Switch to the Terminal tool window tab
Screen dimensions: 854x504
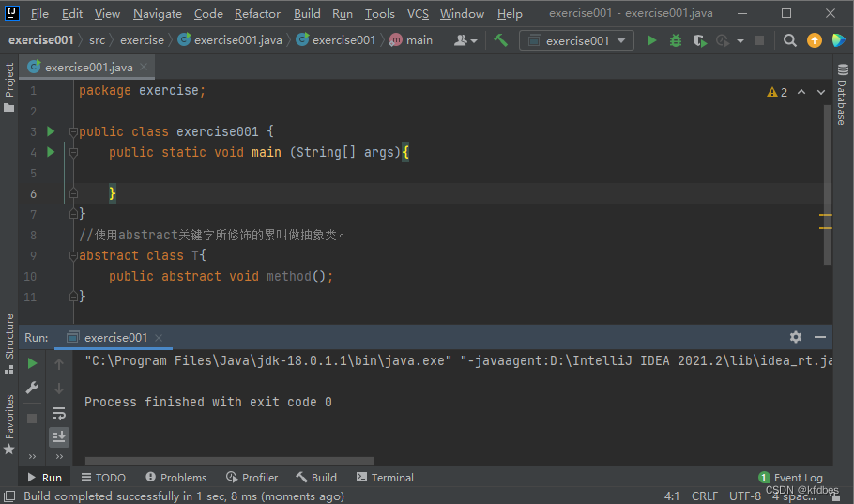pos(385,477)
